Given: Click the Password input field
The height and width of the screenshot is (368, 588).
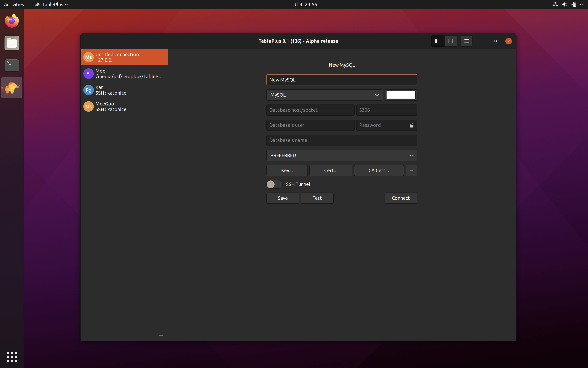Looking at the screenshot, I should 387,125.
